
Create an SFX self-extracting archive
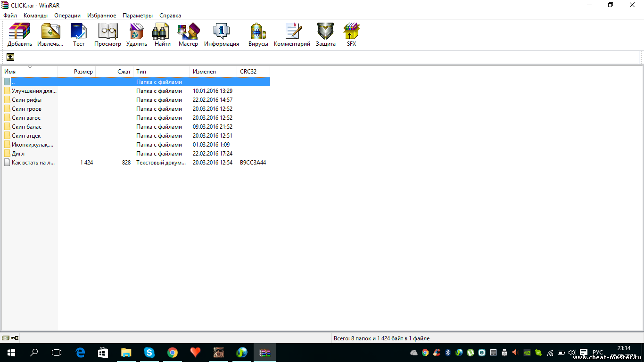(351, 35)
